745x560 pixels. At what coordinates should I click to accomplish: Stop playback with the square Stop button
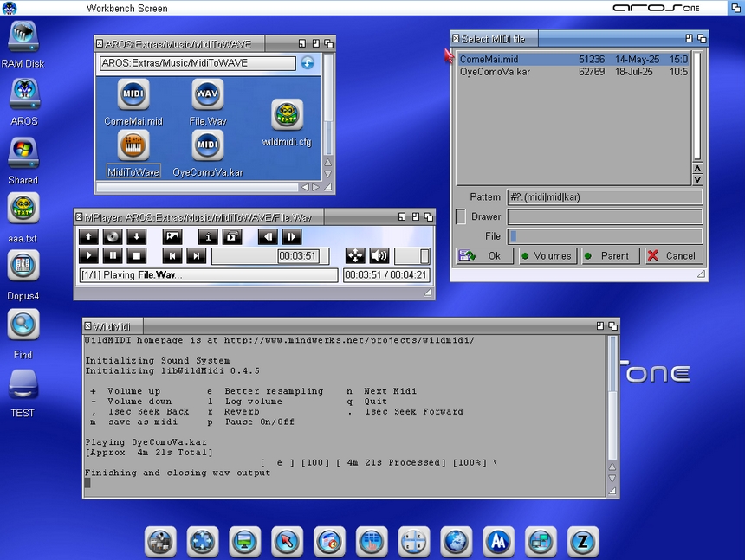coord(135,255)
